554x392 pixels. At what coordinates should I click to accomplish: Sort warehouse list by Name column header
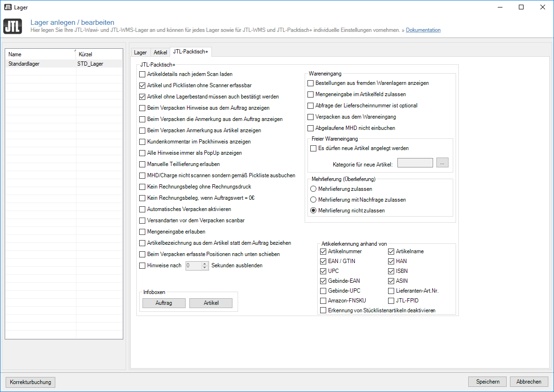40,54
